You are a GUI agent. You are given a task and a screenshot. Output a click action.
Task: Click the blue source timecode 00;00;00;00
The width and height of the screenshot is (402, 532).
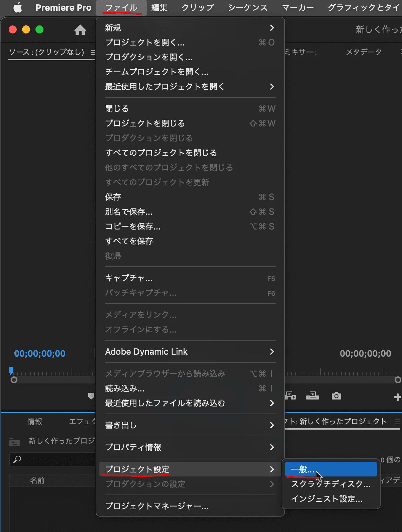pos(40,354)
